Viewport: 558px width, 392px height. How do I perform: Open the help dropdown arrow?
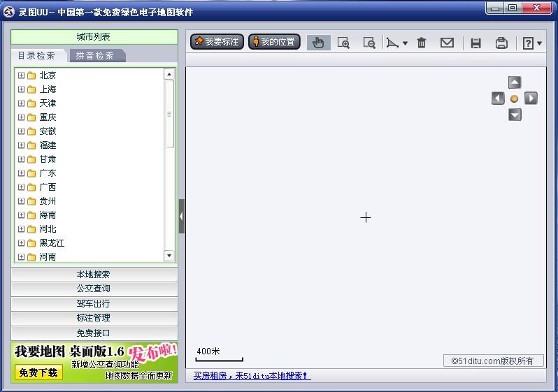click(x=540, y=43)
